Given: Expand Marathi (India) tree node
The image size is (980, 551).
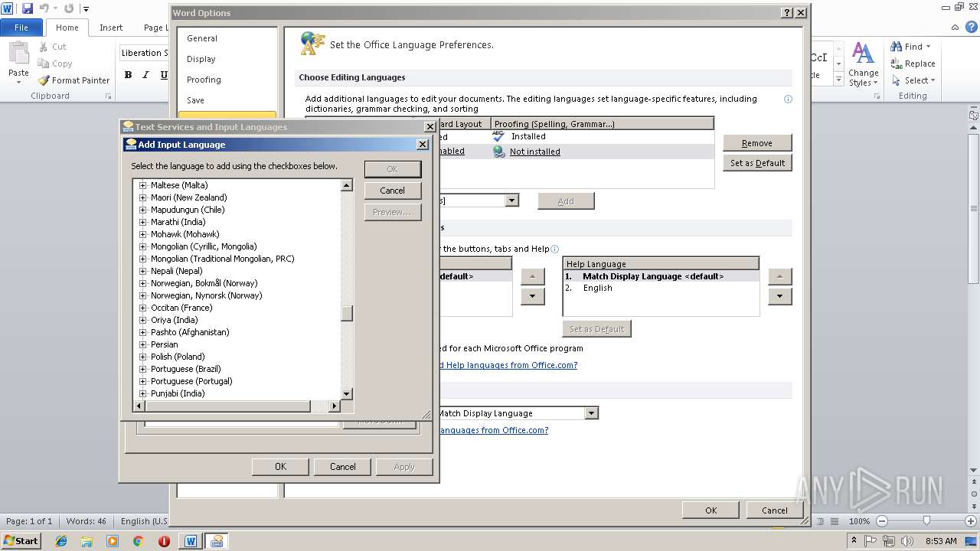Looking at the screenshot, I should point(142,222).
